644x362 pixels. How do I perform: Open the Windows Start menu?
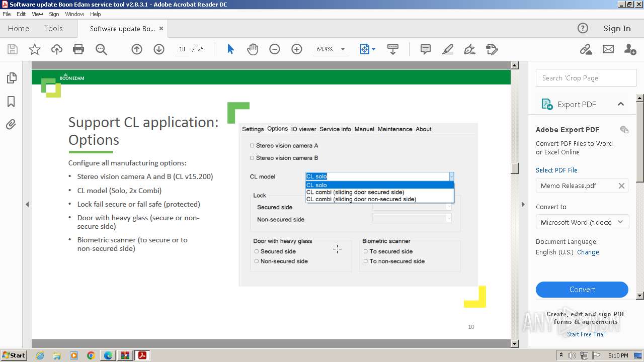tap(14, 355)
